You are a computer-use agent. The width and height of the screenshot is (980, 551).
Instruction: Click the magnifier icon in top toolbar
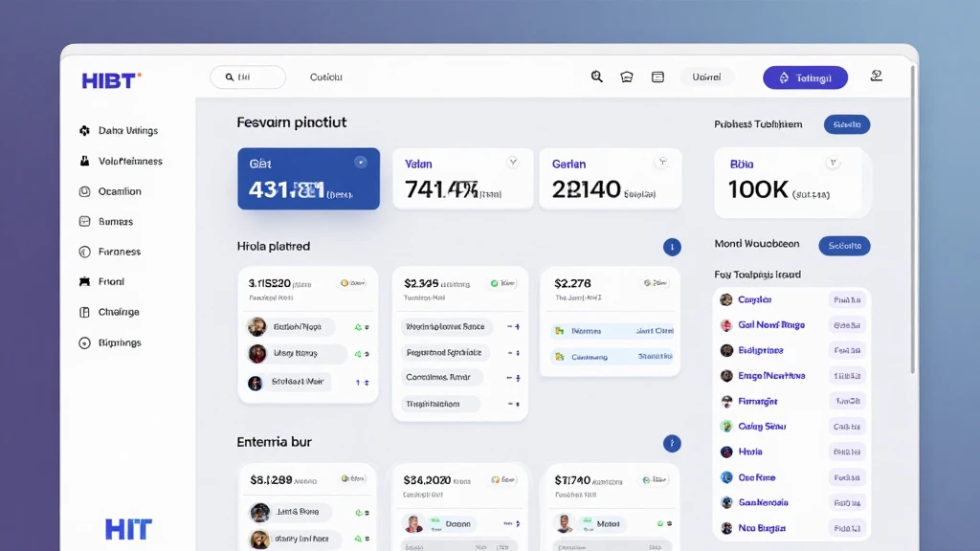click(597, 77)
